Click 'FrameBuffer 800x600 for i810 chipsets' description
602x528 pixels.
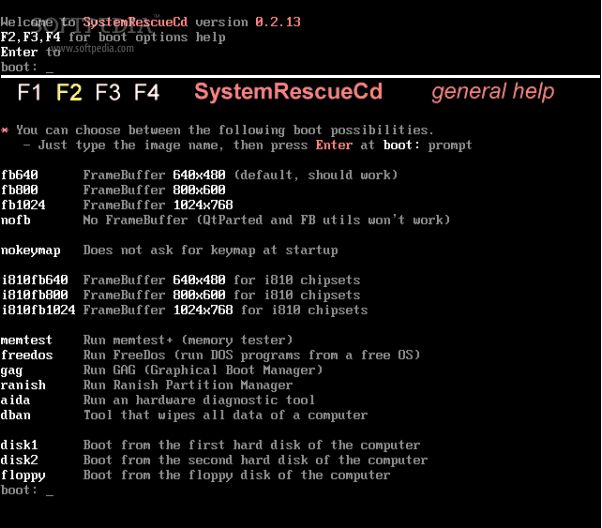[222, 295]
